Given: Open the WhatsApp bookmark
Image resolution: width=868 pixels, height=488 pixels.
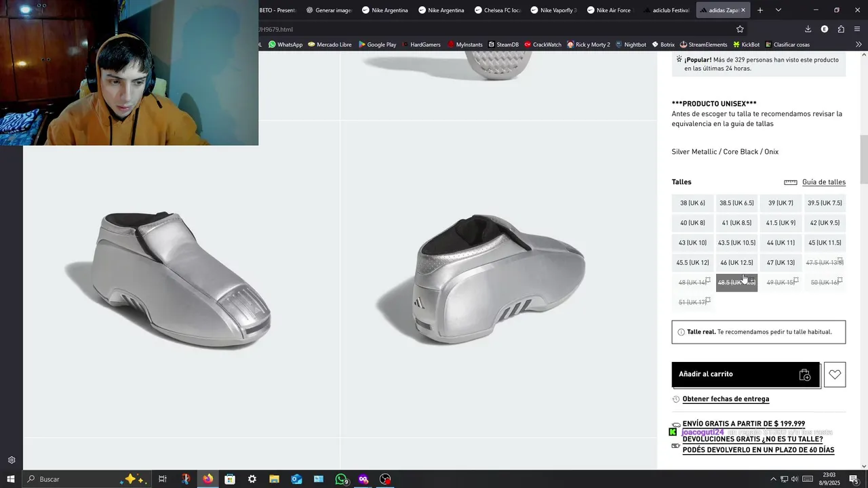Looking at the screenshot, I should [x=285, y=45].
